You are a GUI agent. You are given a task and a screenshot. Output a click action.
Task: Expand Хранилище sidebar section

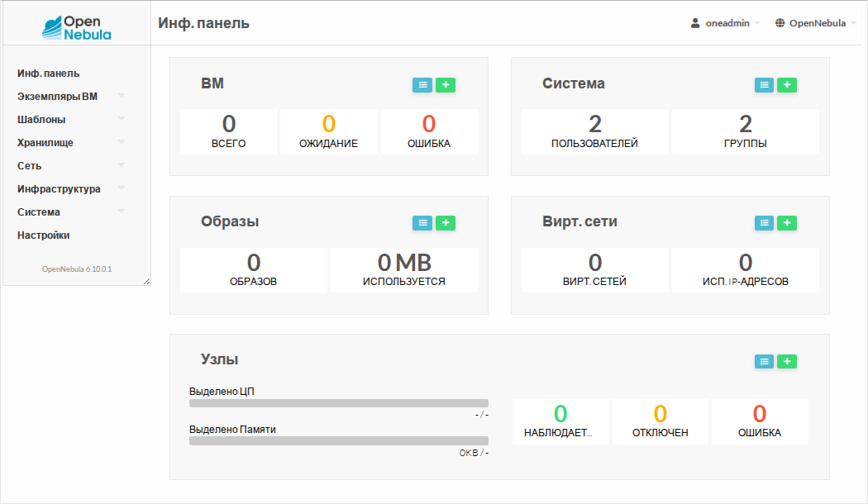(70, 143)
